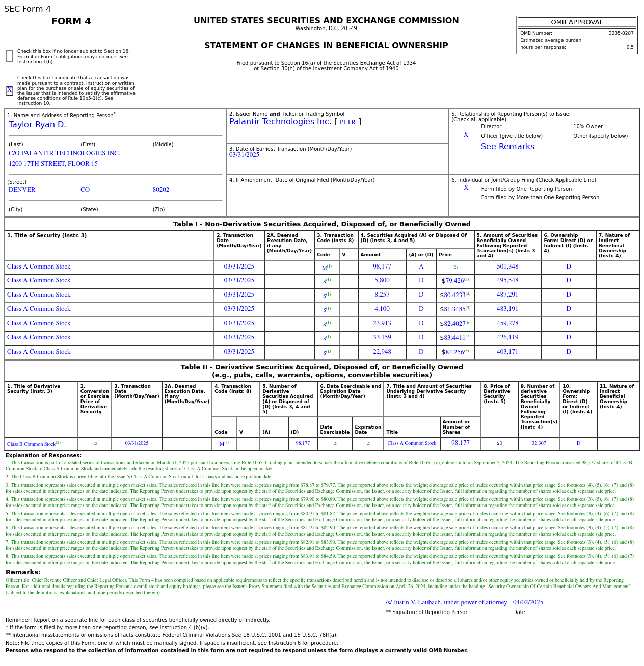
Task: Click the amount 4,100 in Table I
Action: pyautogui.click(x=382, y=309)
